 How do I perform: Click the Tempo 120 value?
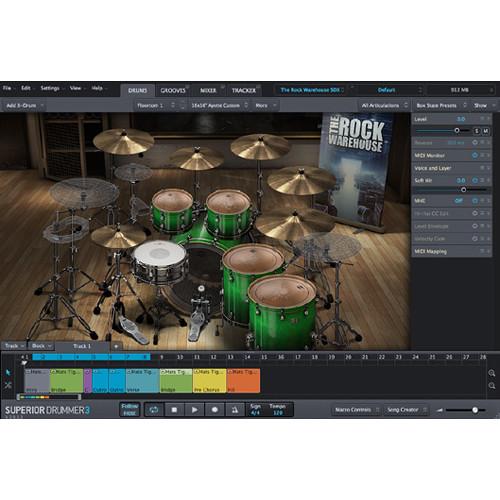click(278, 413)
